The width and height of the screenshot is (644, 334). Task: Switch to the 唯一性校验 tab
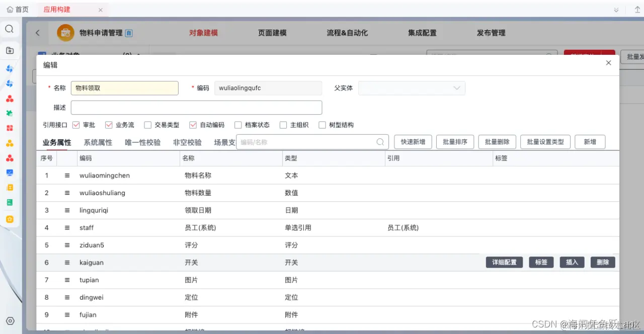pyautogui.click(x=143, y=142)
